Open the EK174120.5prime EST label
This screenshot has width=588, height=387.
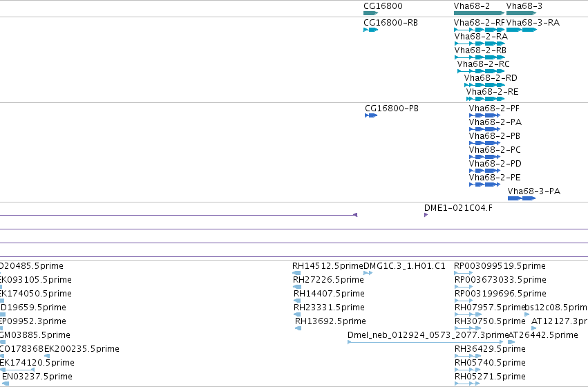pos(37,363)
